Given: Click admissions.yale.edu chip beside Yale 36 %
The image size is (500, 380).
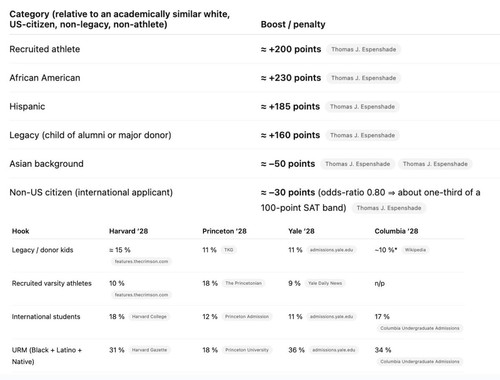Looking at the screenshot, I should coord(334,350).
